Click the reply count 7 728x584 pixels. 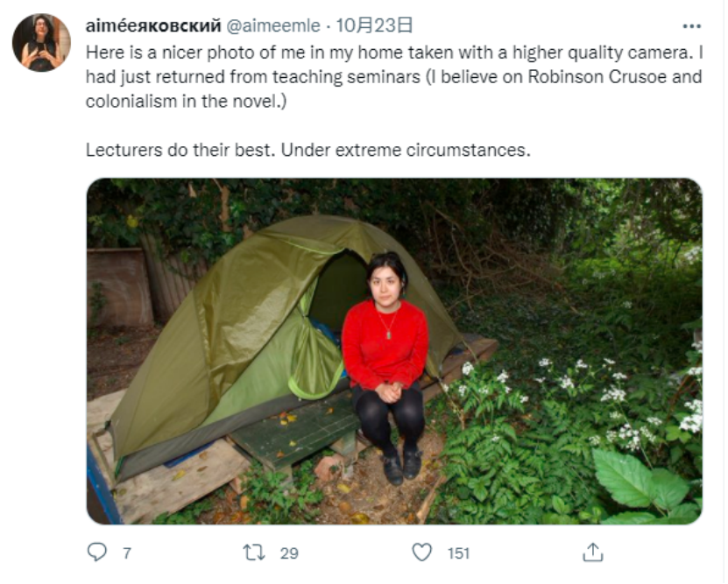coord(127,553)
